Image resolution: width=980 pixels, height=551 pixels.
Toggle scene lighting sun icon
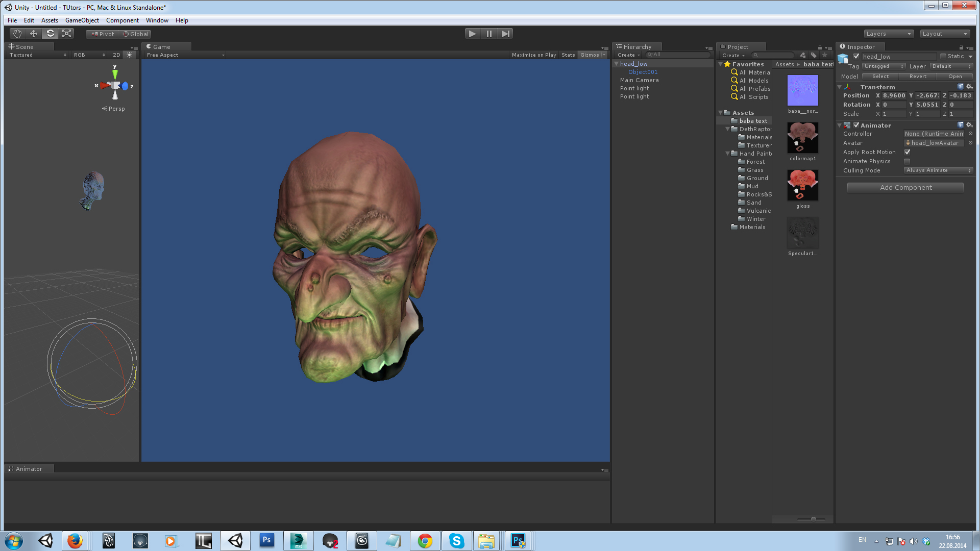(x=130, y=55)
